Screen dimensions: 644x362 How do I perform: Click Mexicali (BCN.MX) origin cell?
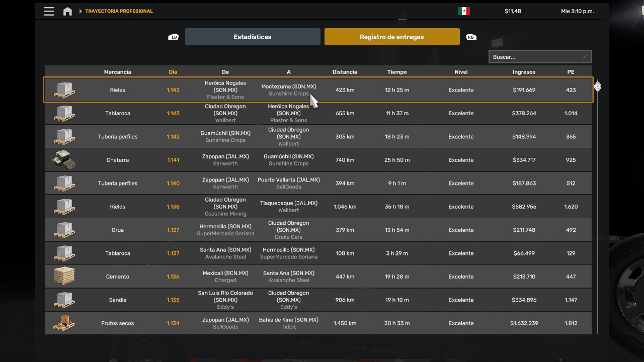[x=225, y=277]
